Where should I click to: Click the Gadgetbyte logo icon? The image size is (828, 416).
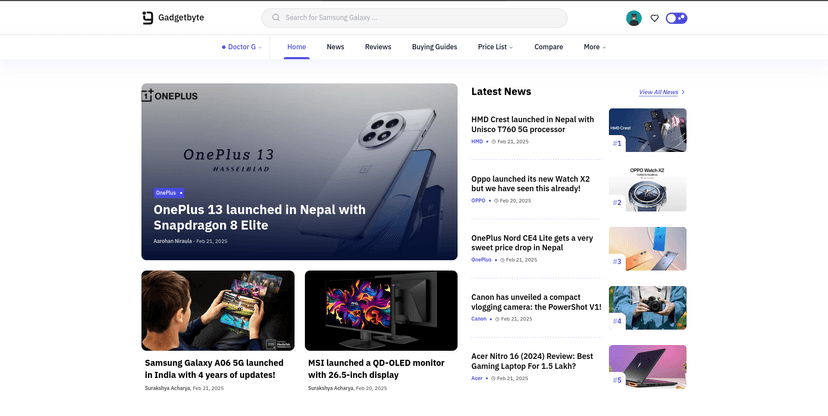tap(148, 18)
